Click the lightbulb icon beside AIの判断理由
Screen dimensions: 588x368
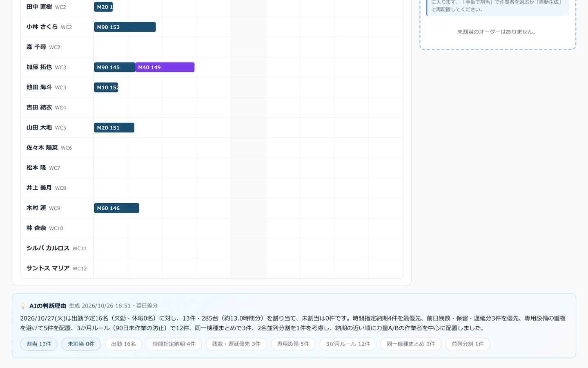click(x=23, y=306)
